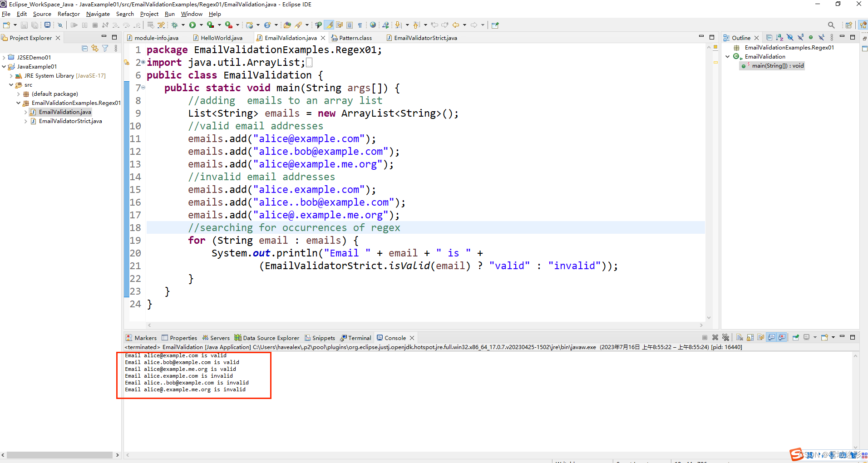868x463 pixels.
Task: Navigate Back with yellow left arrow
Action: click(456, 25)
